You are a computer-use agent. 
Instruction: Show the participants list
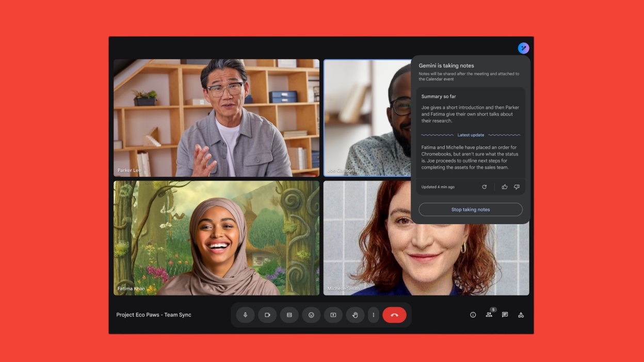(x=489, y=315)
